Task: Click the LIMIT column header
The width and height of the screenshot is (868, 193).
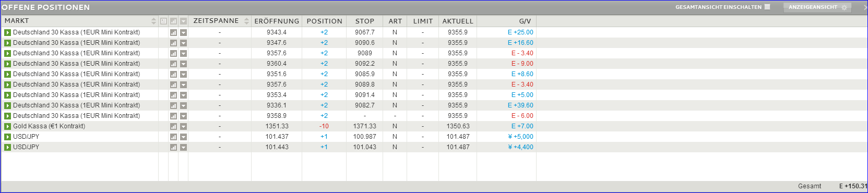Action: tap(423, 21)
